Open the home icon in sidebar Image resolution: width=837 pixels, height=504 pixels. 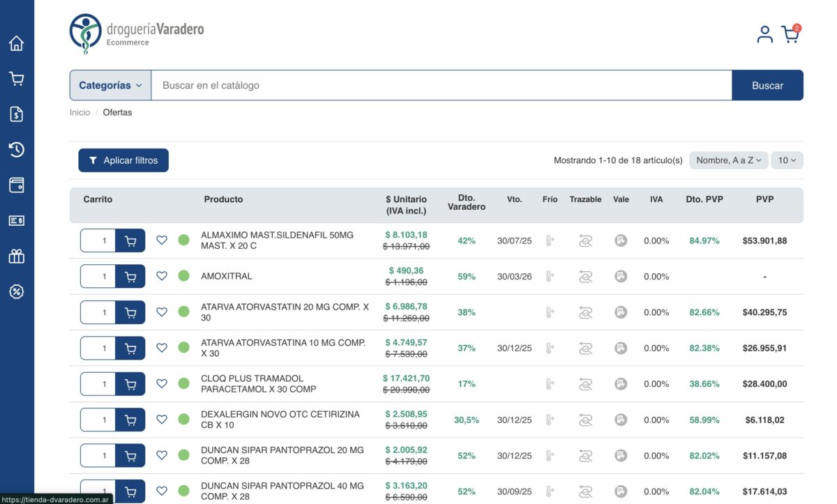(17, 43)
